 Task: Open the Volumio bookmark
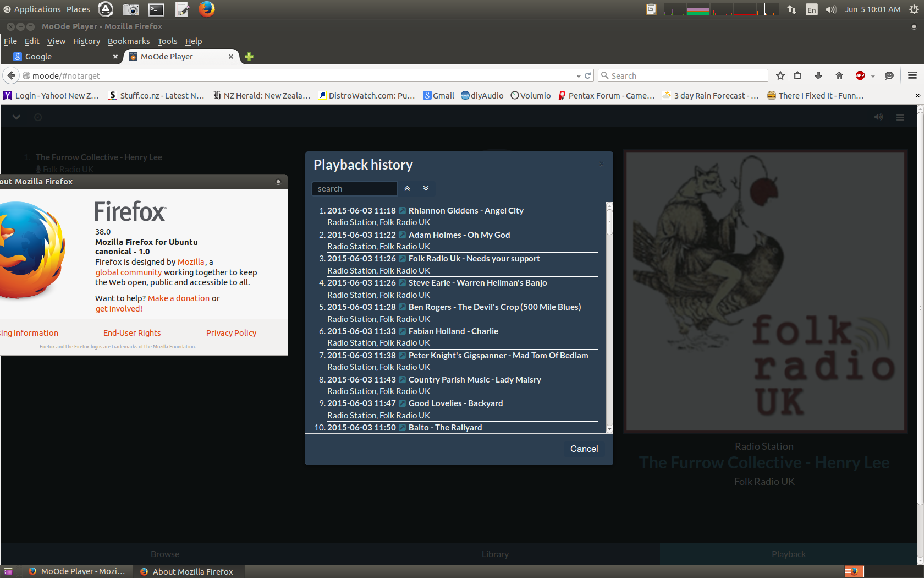531,96
